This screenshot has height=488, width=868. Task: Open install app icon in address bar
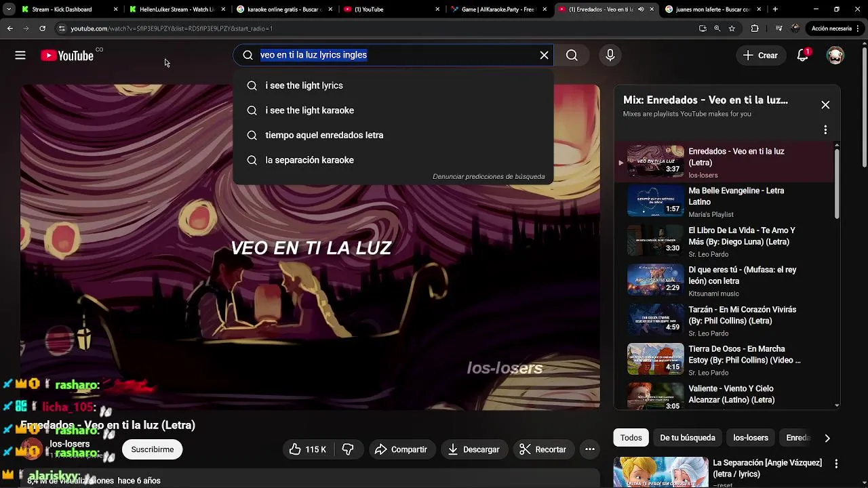703,28
